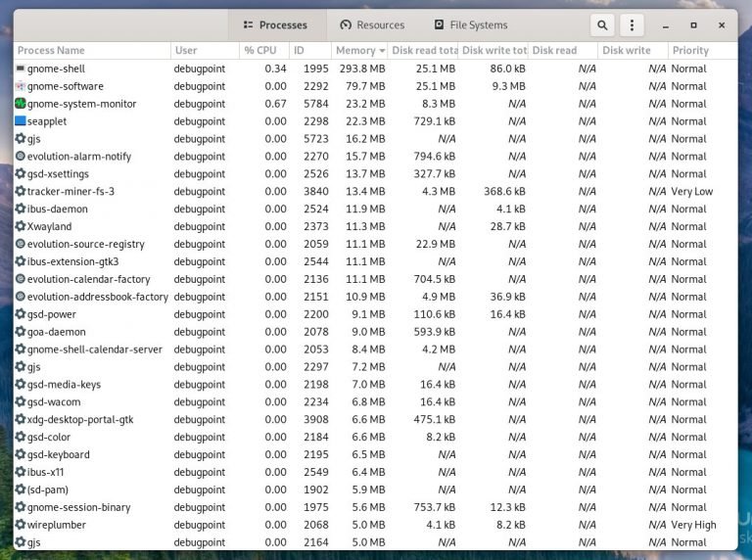Open the three-dot main menu
This screenshot has height=560, width=752.
click(x=633, y=25)
